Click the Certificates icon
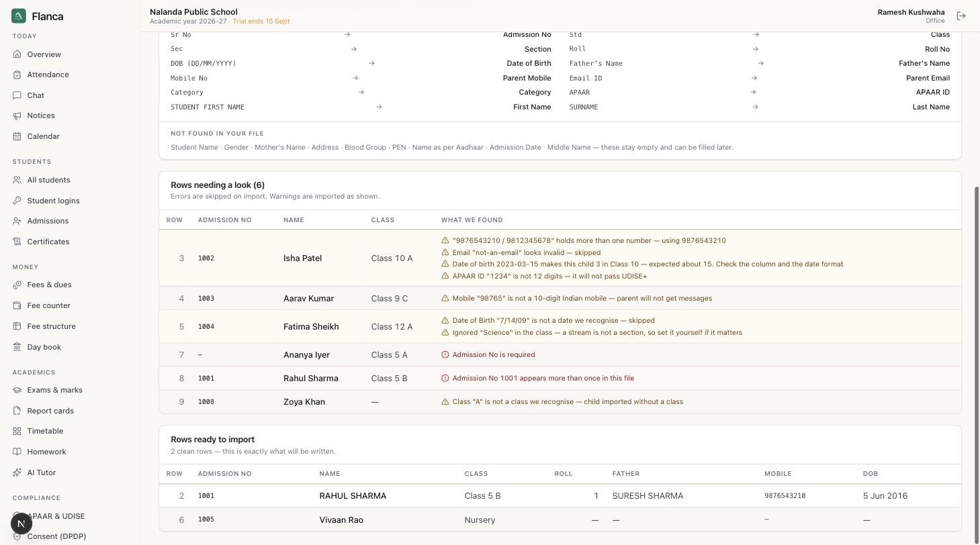The width and height of the screenshot is (980, 545). pos(17,242)
